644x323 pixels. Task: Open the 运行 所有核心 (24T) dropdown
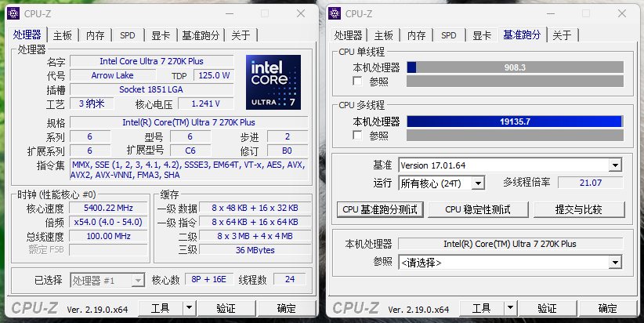pyautogui.click(x=478, y=183)
